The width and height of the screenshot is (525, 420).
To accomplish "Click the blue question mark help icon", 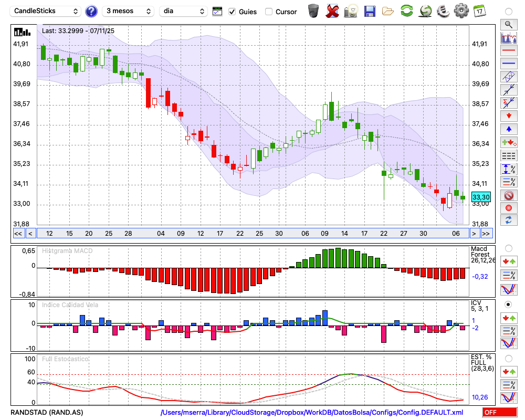I will tap(91, 11).
